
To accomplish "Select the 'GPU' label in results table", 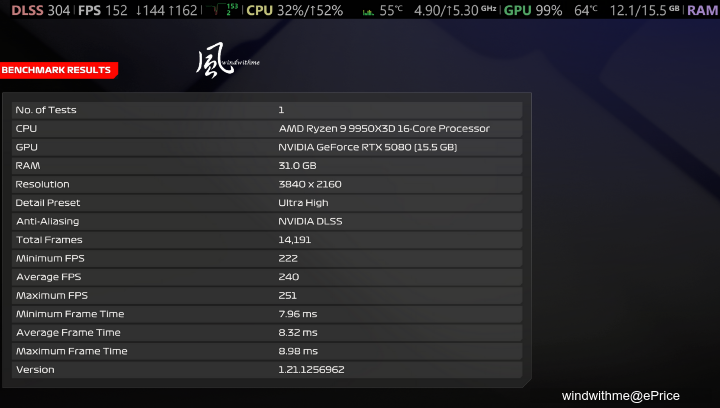I will click(x=27, y=147).
